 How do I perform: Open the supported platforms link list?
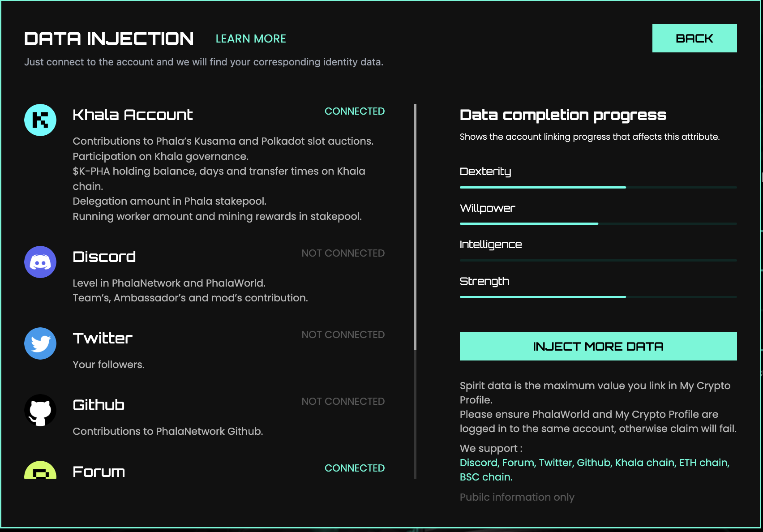595,470
